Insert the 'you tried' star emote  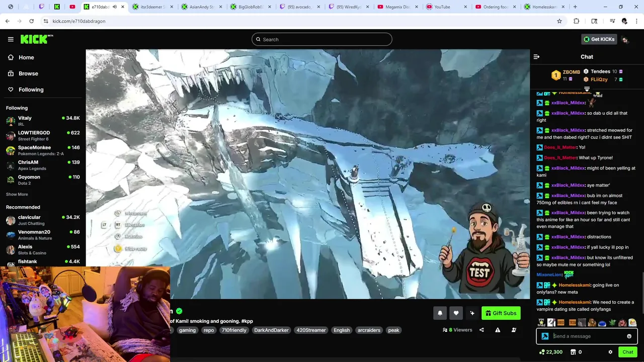(x=541, y=323)
